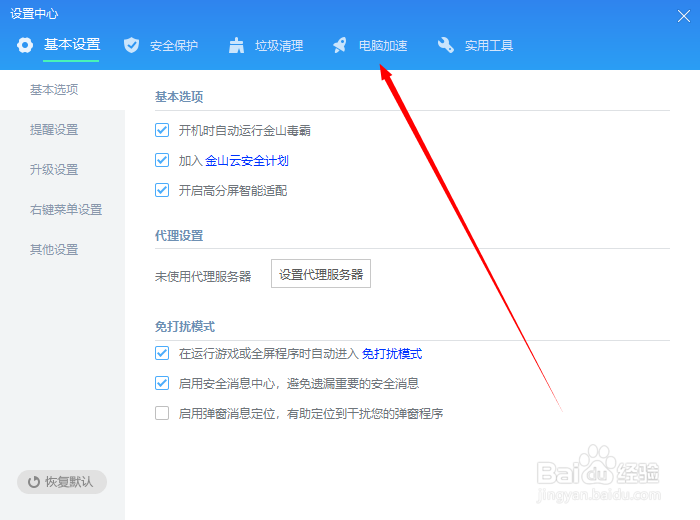Close the 设置中心 window

pos(683,17)
